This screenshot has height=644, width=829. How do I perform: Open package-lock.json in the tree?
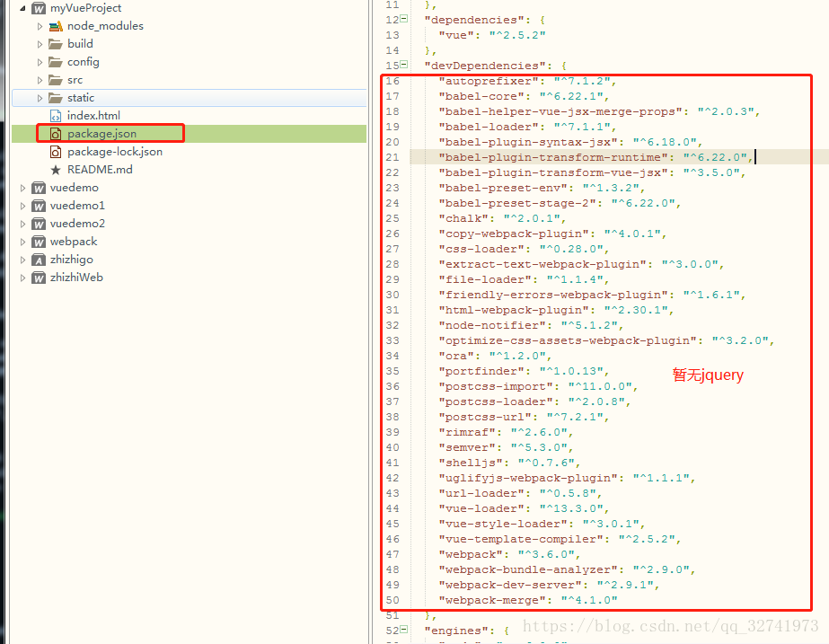115,152
